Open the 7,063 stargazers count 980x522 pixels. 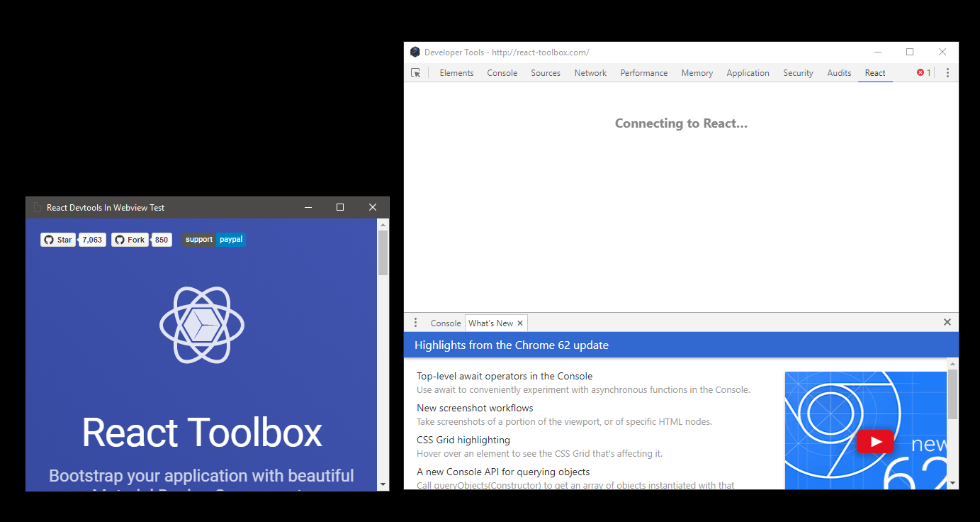92,240
